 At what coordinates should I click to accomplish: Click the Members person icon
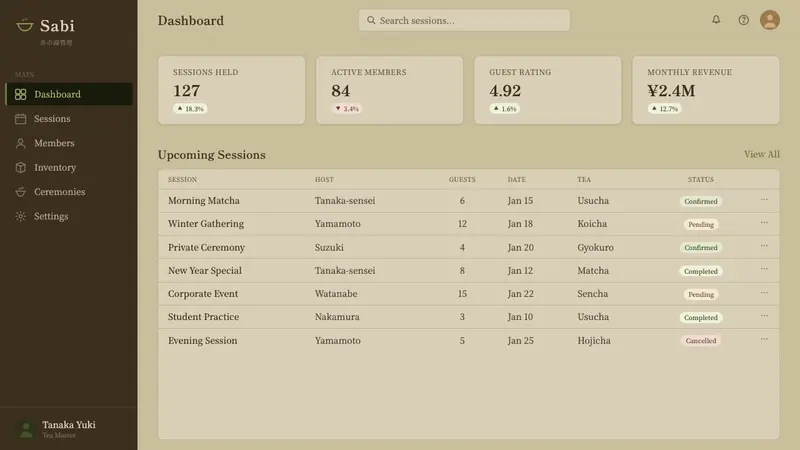click(20, 143)
